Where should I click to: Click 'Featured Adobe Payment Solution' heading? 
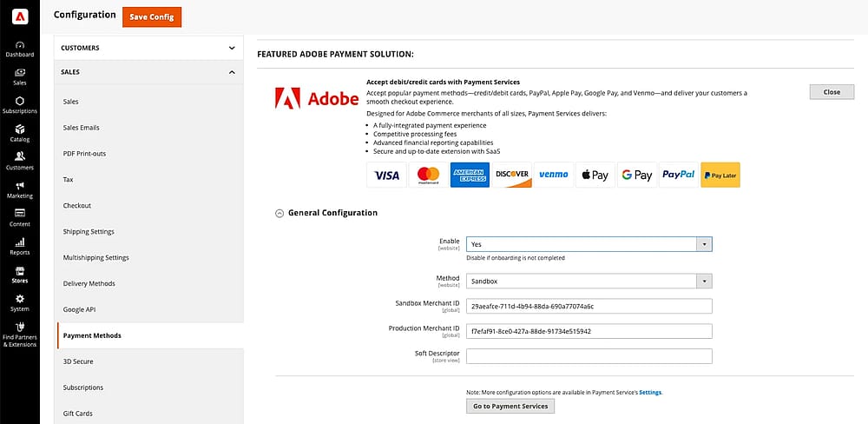[335, 55]
